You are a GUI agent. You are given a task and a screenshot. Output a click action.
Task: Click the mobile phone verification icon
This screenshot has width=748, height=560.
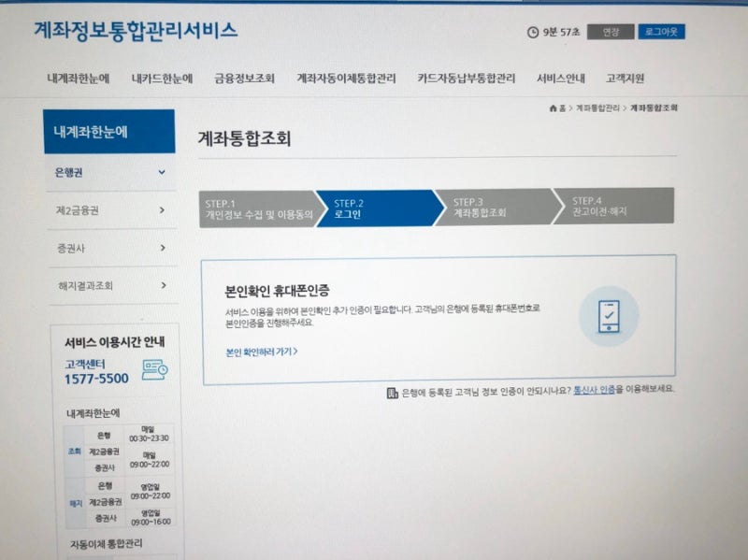[609, 316]
